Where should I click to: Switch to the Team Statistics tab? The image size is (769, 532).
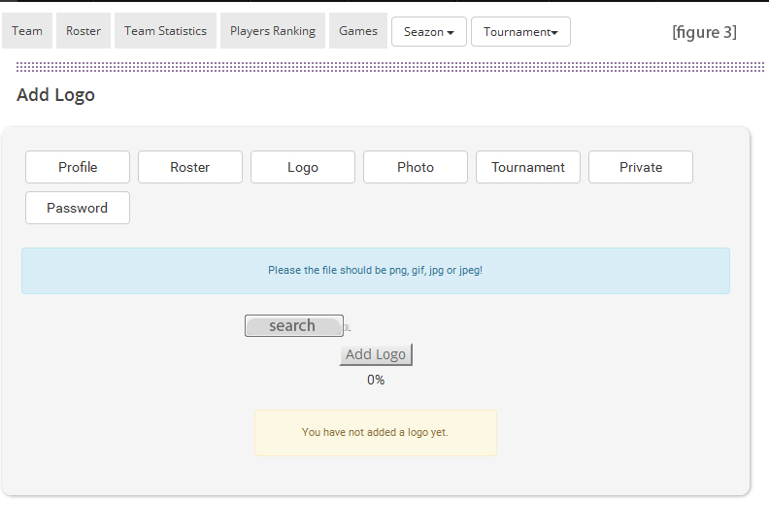[x=165, y=31]
